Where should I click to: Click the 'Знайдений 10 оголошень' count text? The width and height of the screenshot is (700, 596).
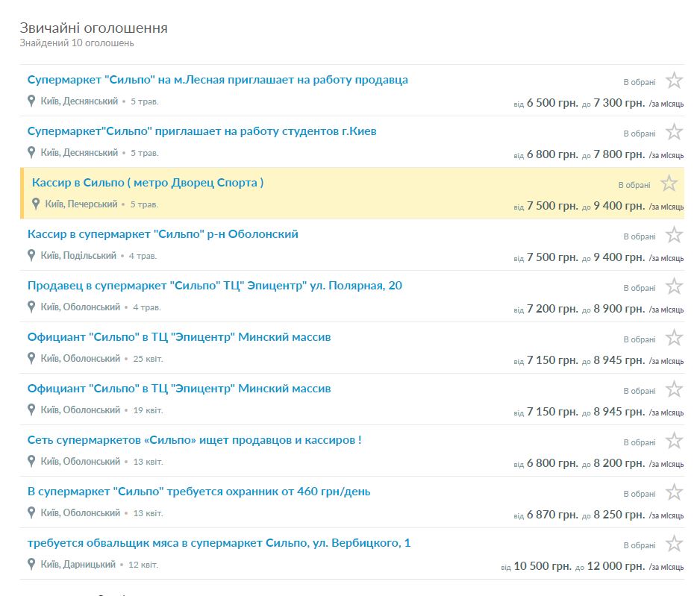[x=77, y=43]
